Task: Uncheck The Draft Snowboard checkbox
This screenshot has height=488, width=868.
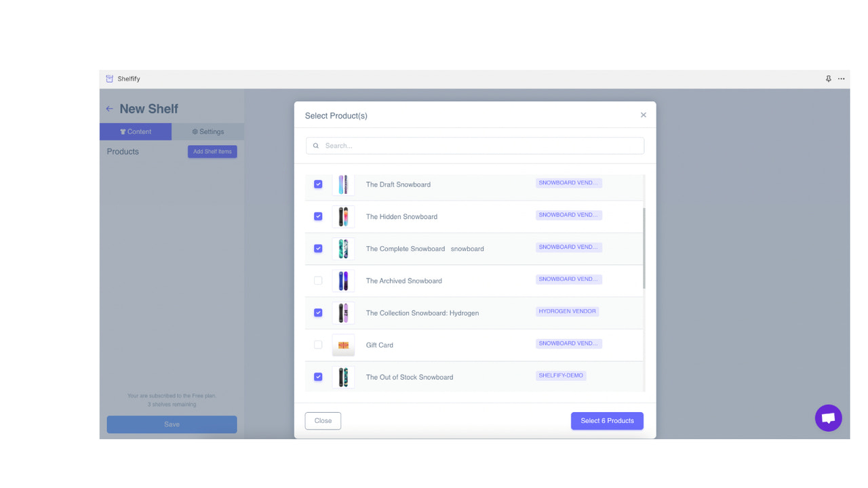Action: [x=318, y=184]
